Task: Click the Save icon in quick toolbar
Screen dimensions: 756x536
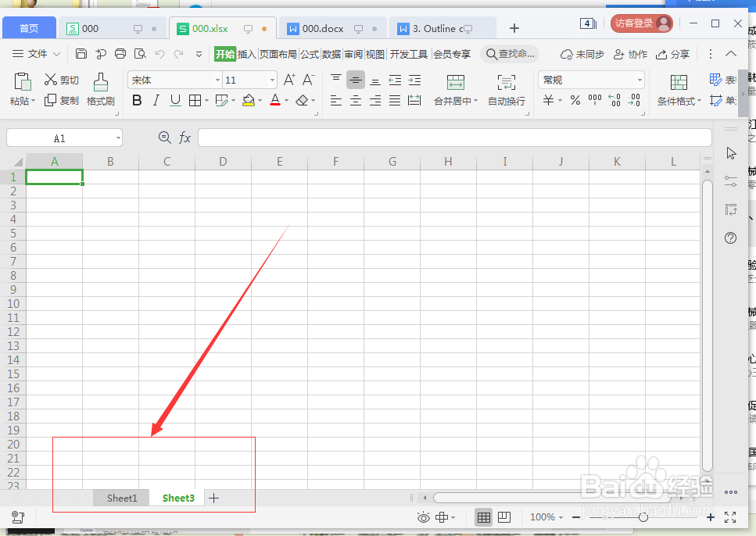Action: pos(81,54)
